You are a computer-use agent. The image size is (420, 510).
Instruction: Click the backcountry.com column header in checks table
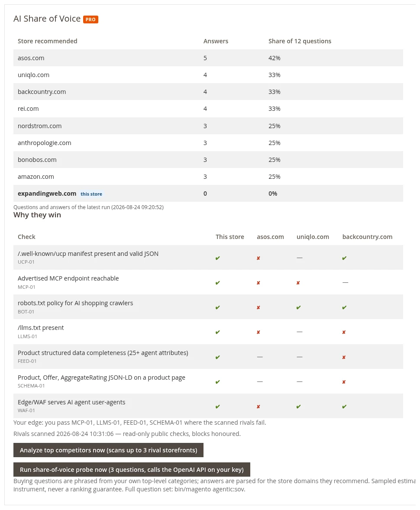[367, 237]
